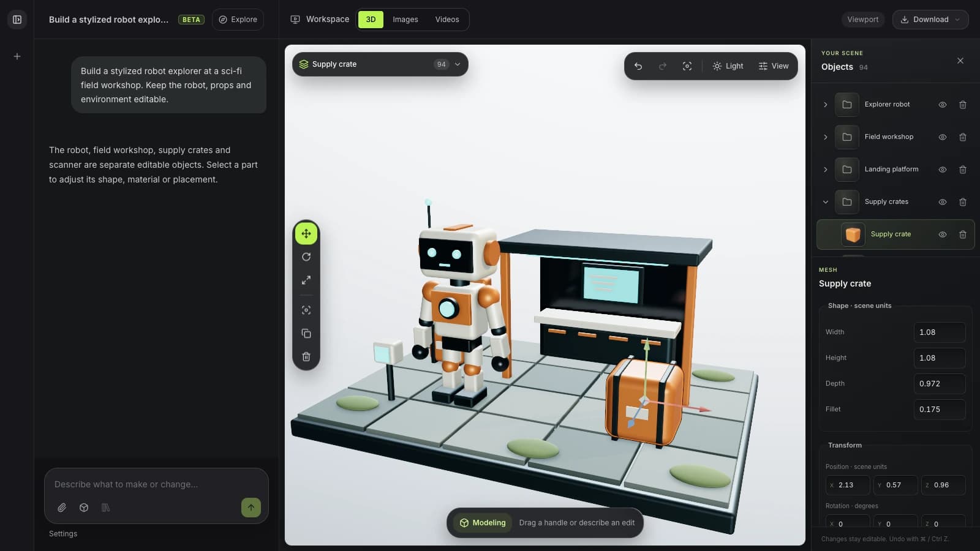Click the 3D cube icon in prompt box

[x=84, y=508]
